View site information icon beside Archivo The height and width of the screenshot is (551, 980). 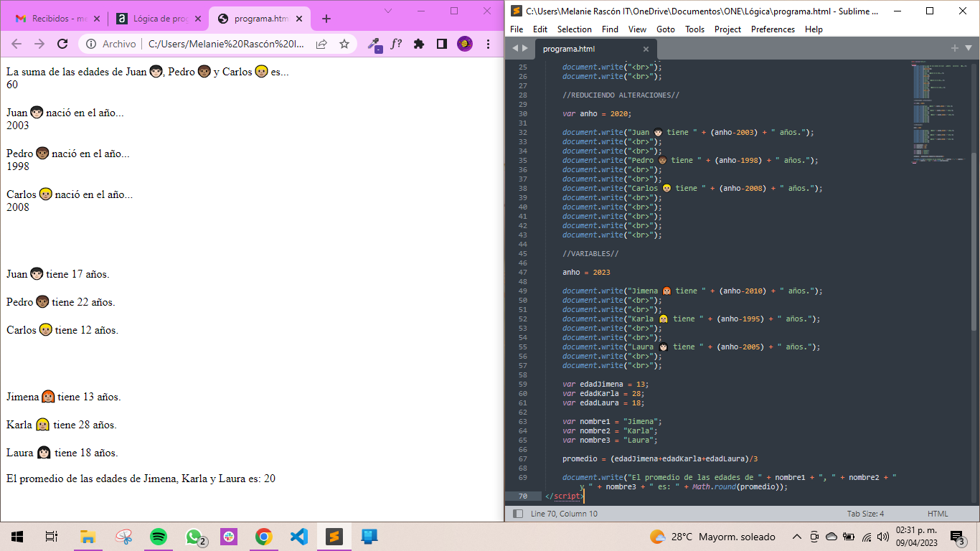pyautogui.click(x=91, y=44)
